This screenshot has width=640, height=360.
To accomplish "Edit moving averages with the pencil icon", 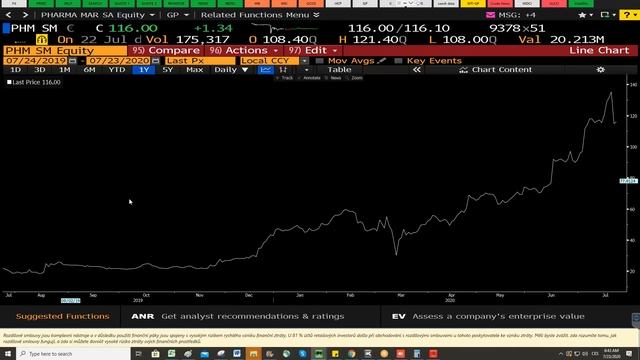I will [x=382, y=60].
